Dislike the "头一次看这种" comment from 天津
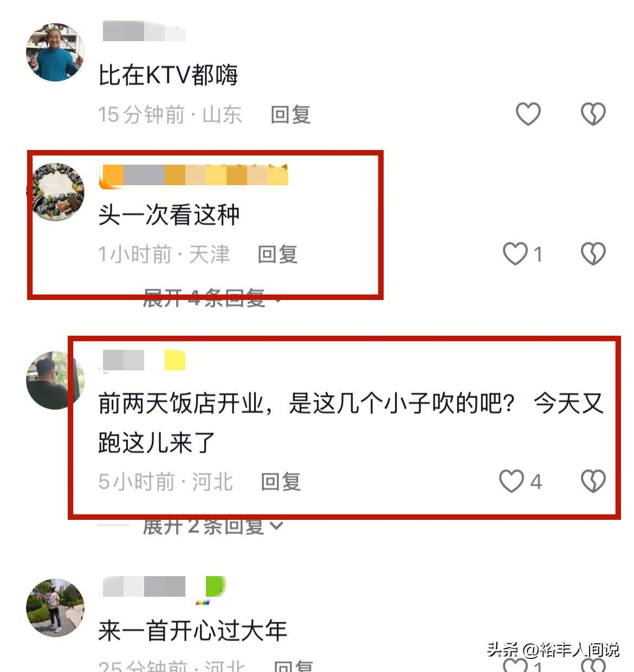Viewport: 634px width, 672px height. pyautogui.click(x=593, y=253)
